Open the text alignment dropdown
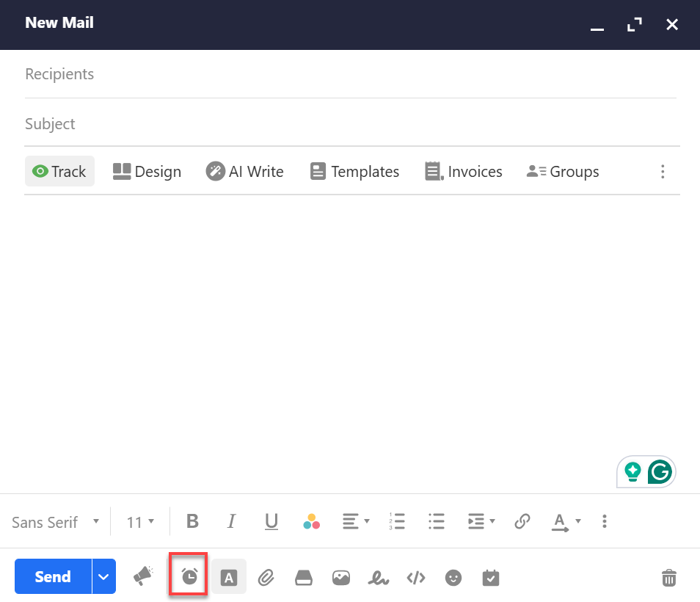This screenshot has height=602, width=700. (356, 521)
